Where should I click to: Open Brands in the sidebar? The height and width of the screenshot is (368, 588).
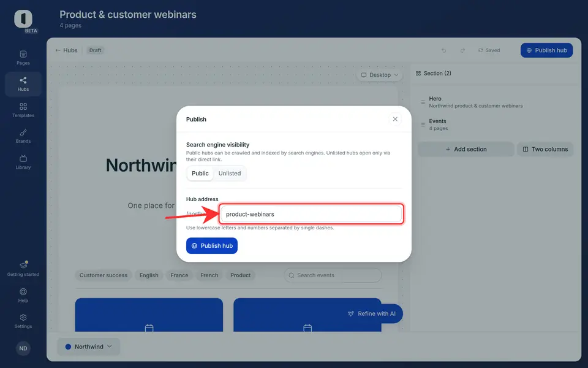click(x=23, y=136)
